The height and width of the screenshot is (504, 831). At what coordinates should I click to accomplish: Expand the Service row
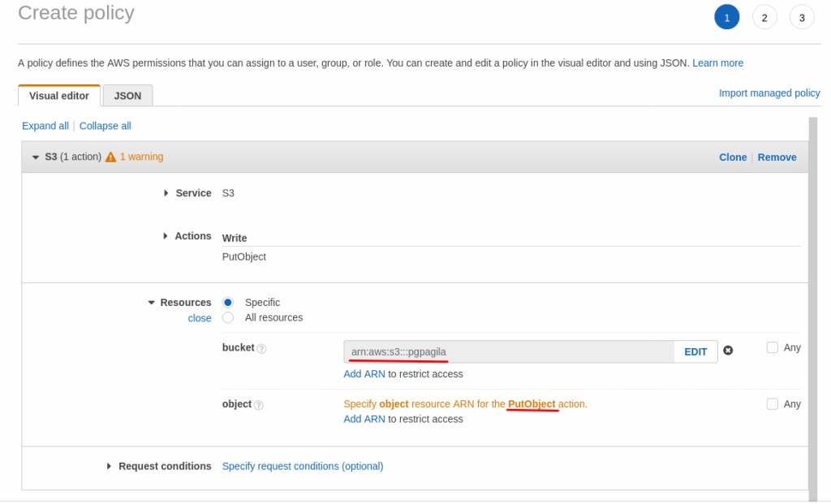click(166, 193)
